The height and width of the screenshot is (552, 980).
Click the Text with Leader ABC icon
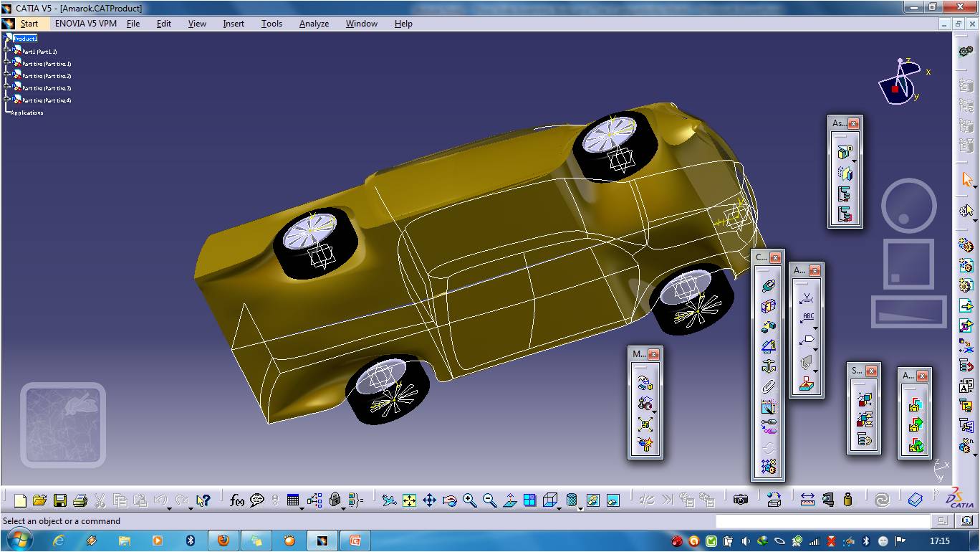(807, 318)
